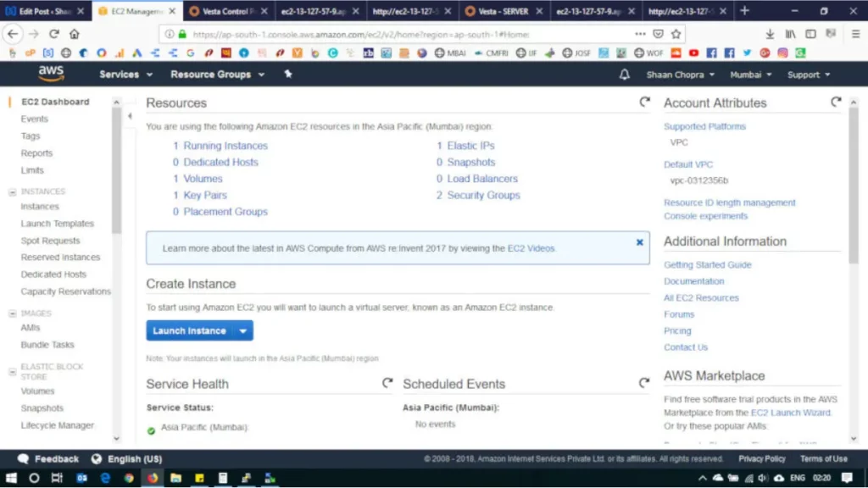Collapse the IMAGES sidebar section
The height and width of the screenshot is (488, 868).
(x=12, y=313)
